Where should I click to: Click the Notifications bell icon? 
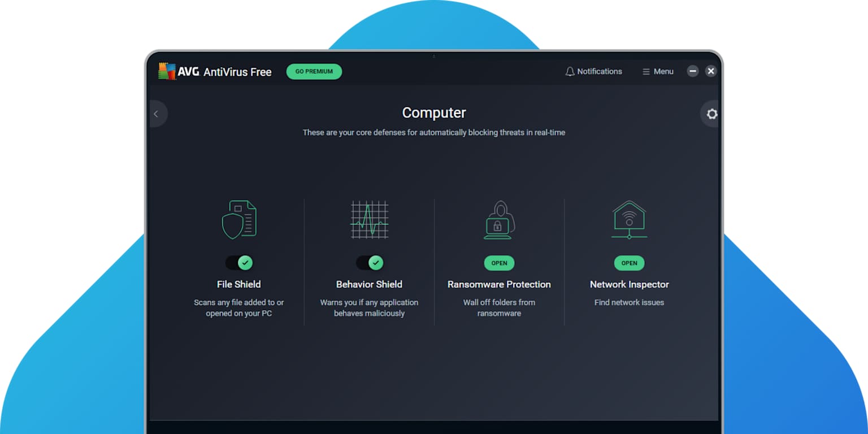570,71
